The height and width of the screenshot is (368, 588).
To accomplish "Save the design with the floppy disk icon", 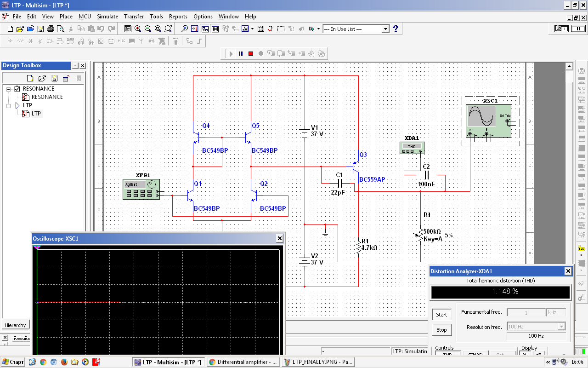I will click(40, 29).
